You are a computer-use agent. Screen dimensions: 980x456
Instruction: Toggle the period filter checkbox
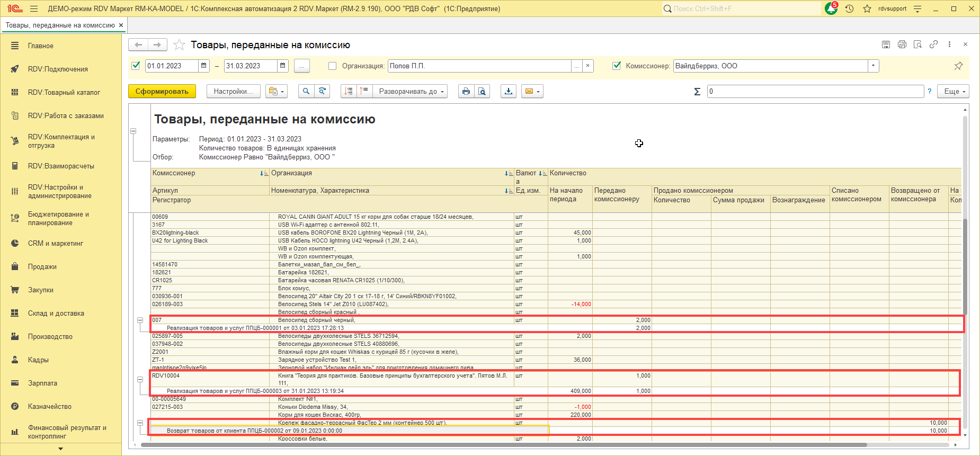pos(136,66)
